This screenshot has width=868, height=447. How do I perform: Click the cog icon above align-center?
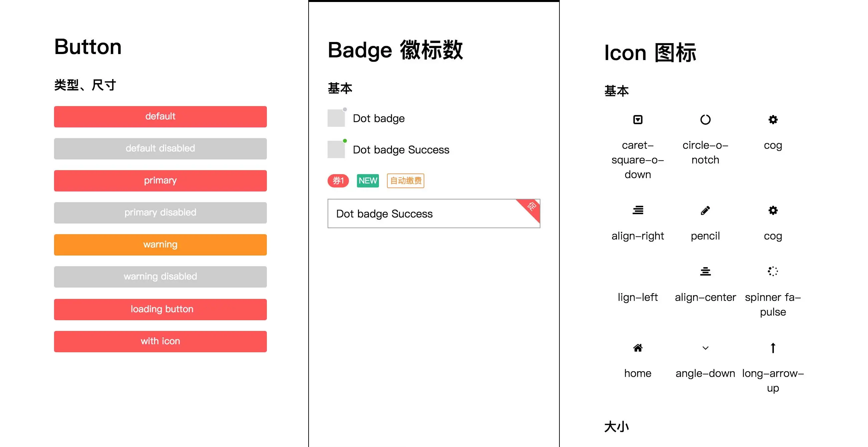point(773,210)
